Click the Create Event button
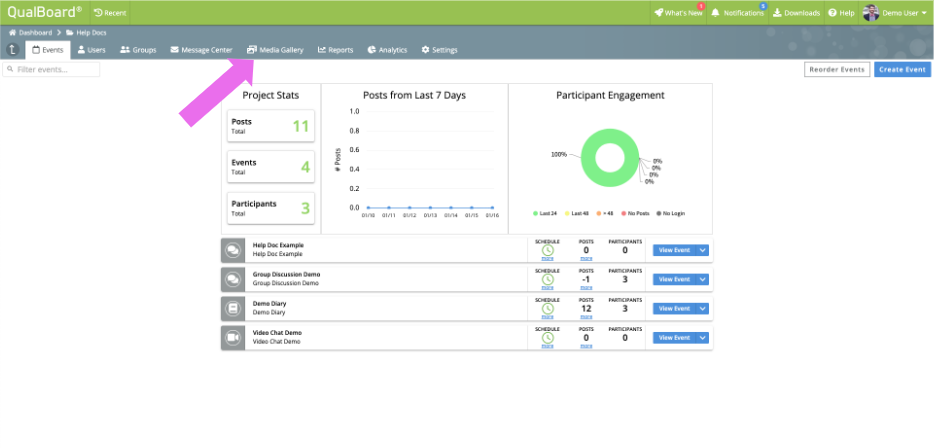The height and width of the screenshot is (448, 934). [902, 70]
